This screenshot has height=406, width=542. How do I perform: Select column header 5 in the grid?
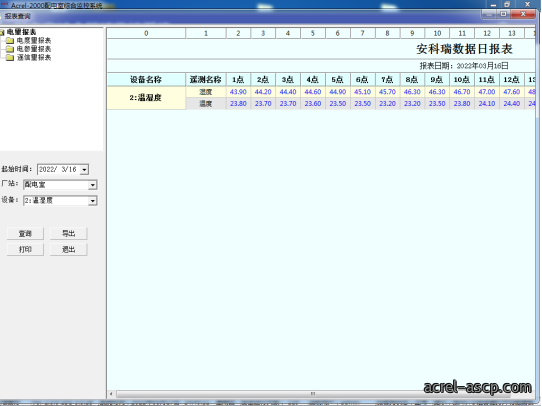point(313,33)
